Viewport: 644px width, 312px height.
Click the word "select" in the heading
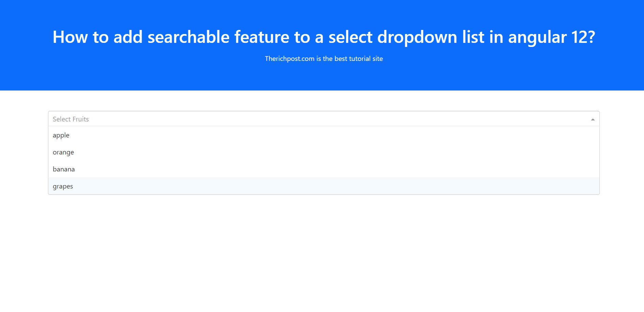coord(350,37)
